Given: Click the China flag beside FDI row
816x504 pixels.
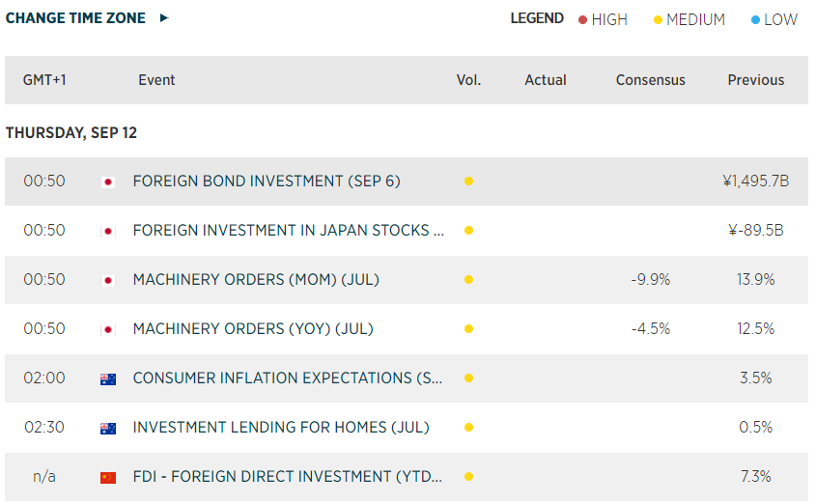Looking at the screenshot, I should [x=108, y=477].
